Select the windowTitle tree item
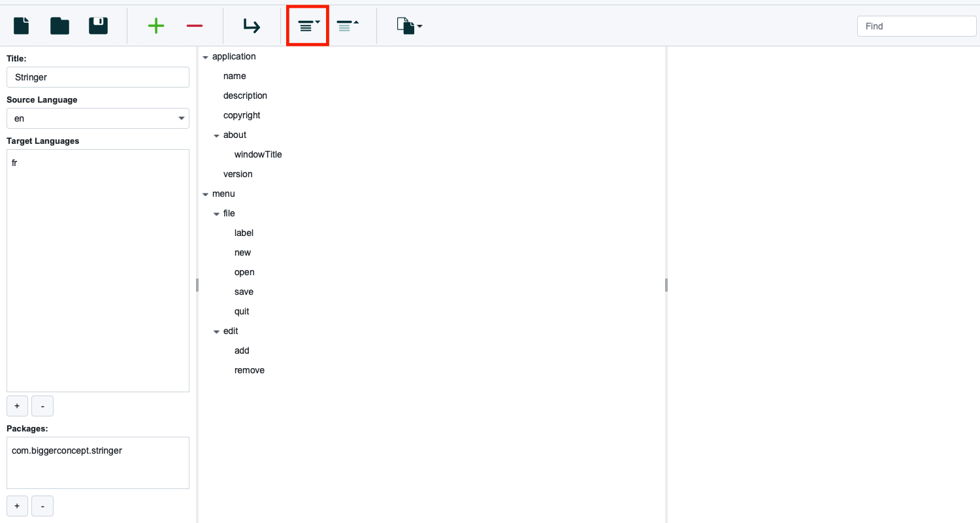This screenshot has height=523, width=980. pyautogui.click(x=258, y=154)
